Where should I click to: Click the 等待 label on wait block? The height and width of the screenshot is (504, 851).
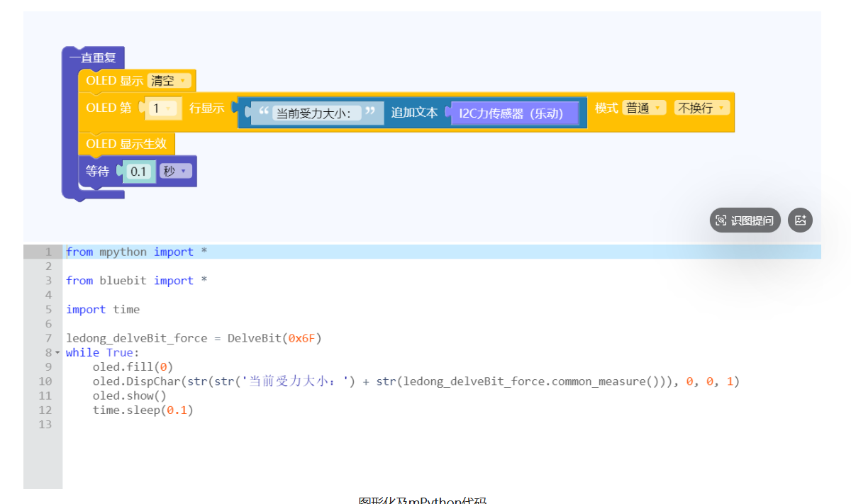coord(97,171)
